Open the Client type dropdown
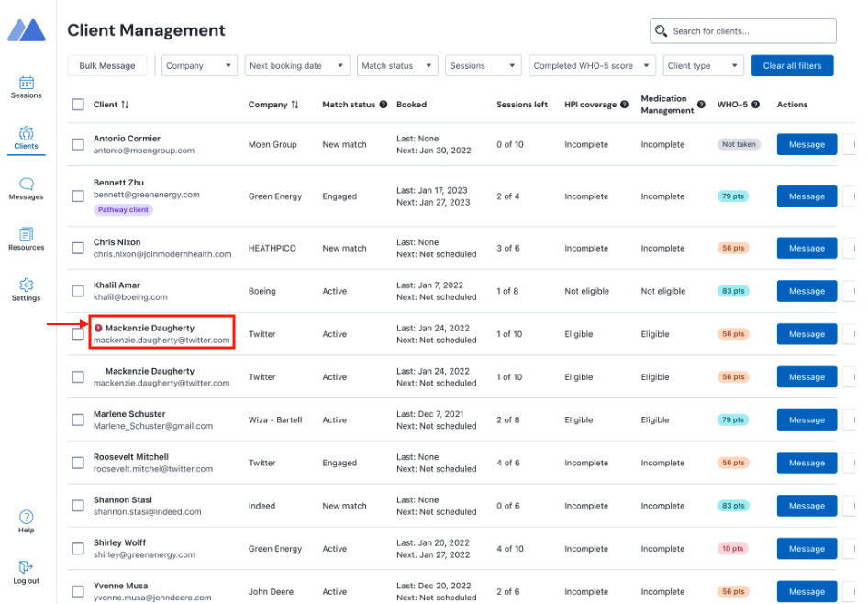868x604 pixels. click(x=703, y=66)
